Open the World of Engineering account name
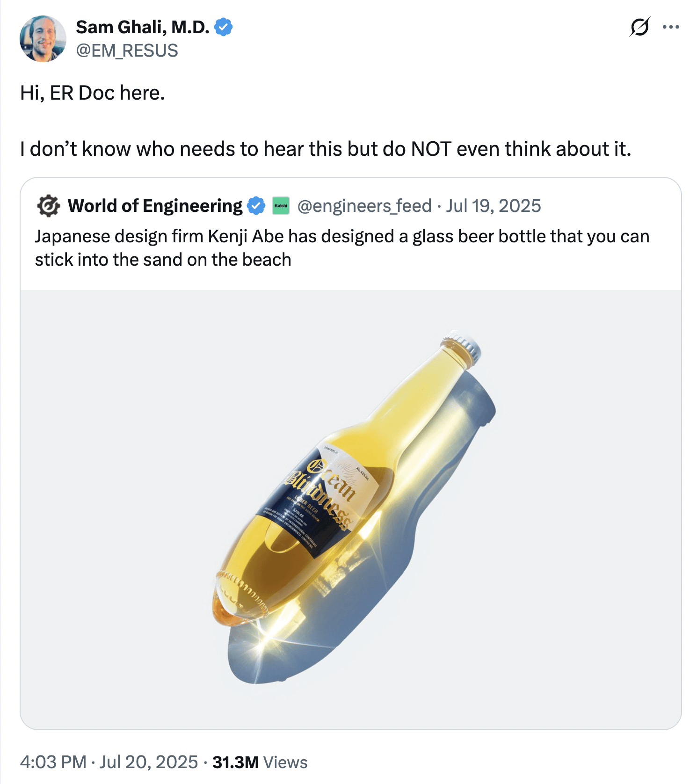 155,206
